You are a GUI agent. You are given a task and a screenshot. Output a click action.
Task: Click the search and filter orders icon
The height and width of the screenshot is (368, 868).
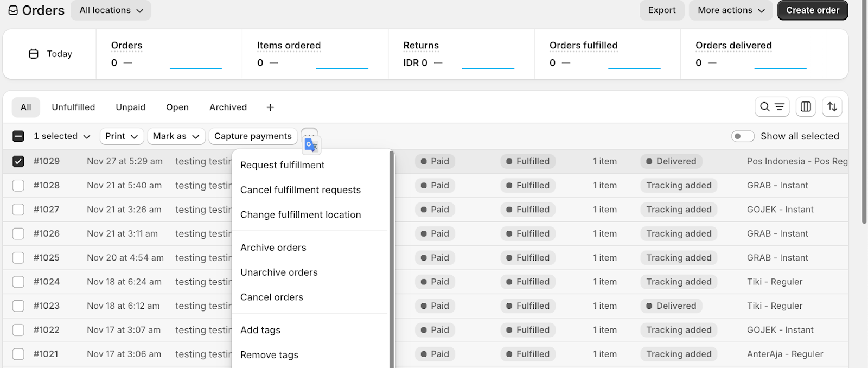(771, 107)
